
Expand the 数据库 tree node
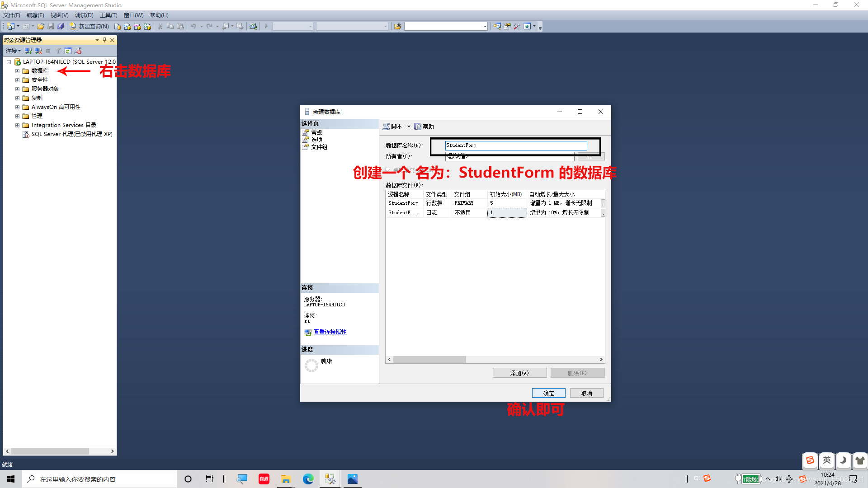[x=17, y=71]
